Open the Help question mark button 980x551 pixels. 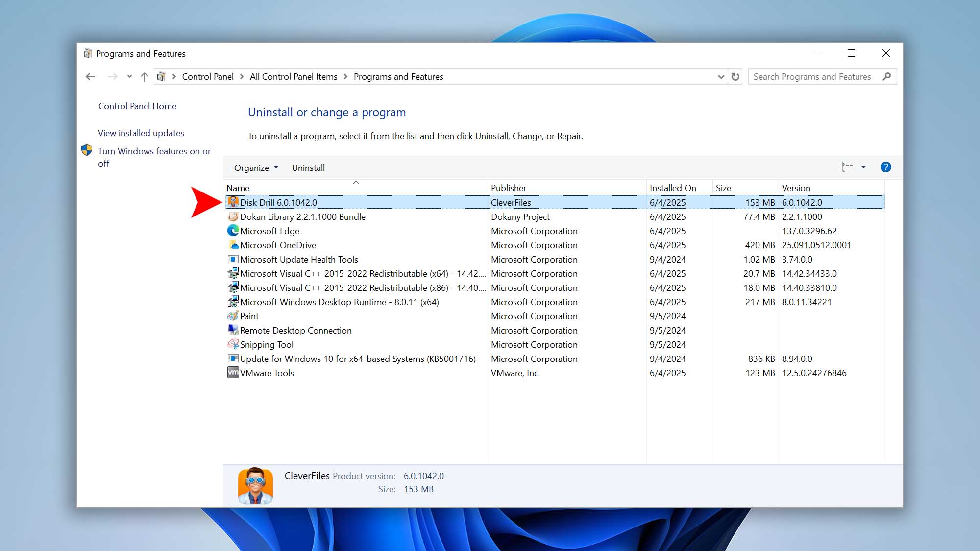[x=886, y=167]
